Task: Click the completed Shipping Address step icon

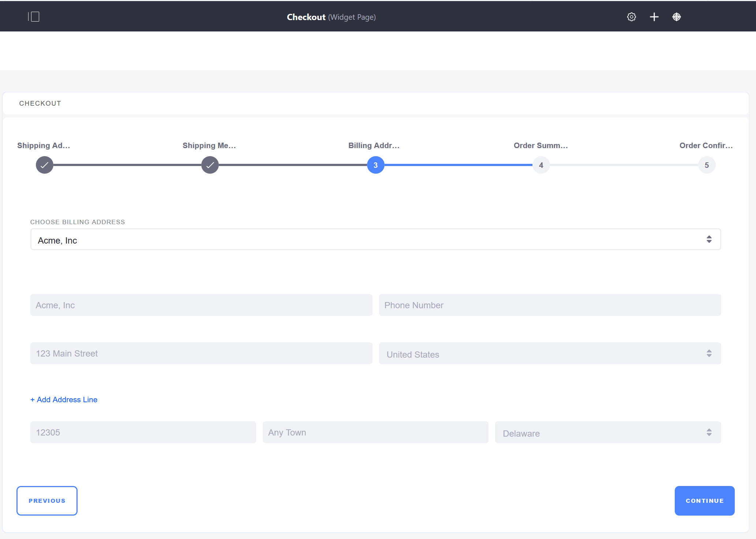Action: (x=45, y=165)
